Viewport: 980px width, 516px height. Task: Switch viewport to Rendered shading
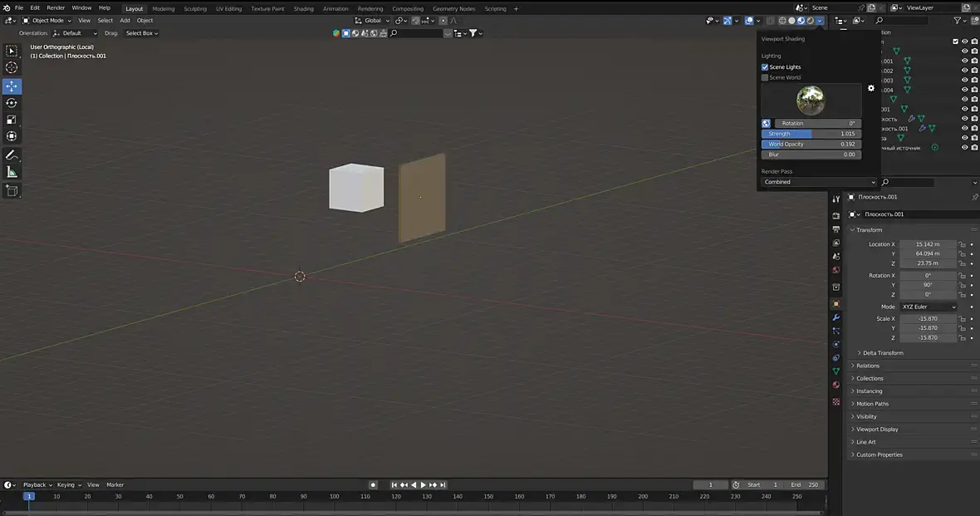[811, 21]
